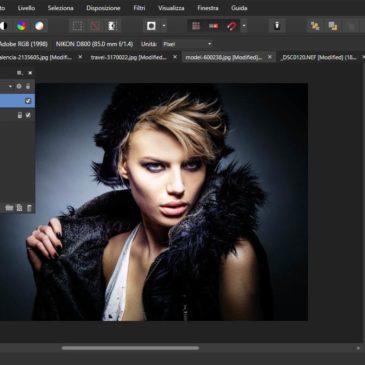Open the Finestra menu
This screenshot has height=365, width=365.
tap(208, 8)
